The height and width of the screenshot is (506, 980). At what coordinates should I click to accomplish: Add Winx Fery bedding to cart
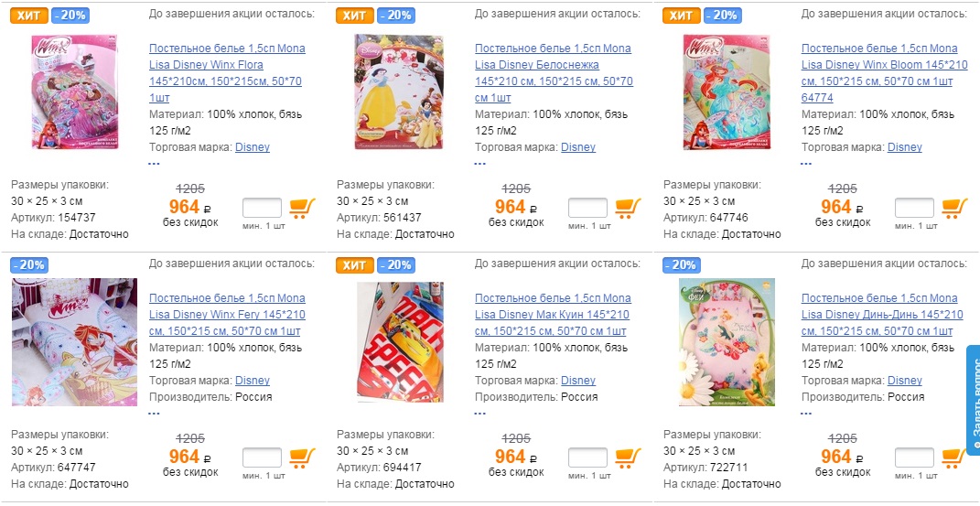click(x=303, y=458)
